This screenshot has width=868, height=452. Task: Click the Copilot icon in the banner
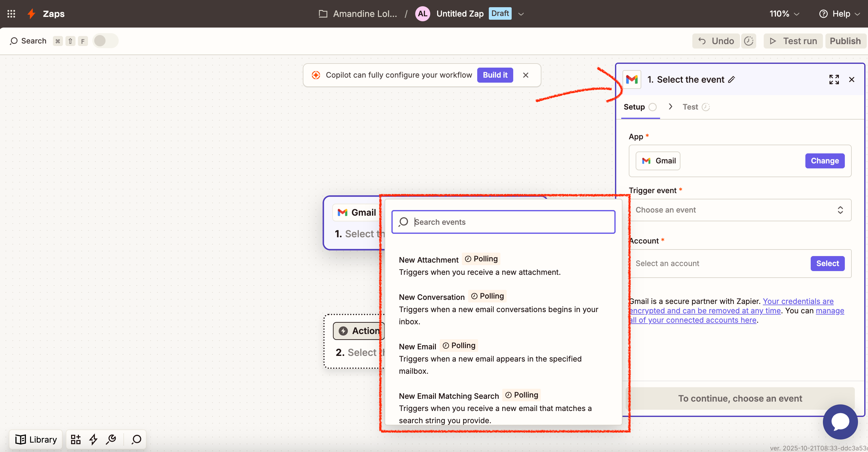[316, 75]
